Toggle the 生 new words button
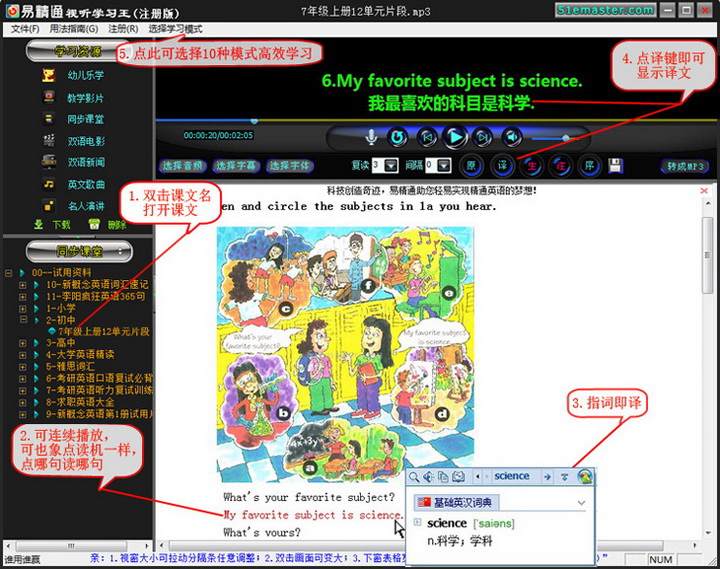Viewport: 720px width, 569px height. (532, 166)
